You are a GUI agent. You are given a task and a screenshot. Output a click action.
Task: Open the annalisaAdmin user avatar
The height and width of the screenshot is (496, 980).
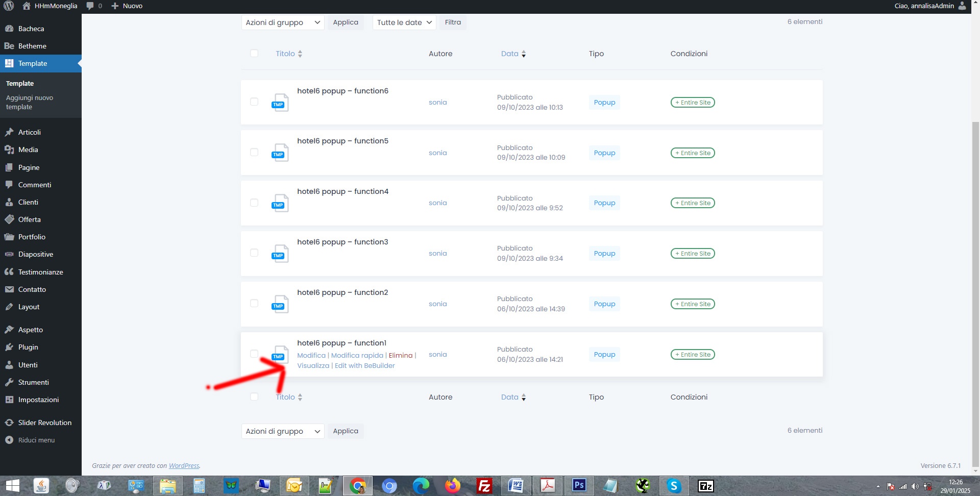click(962, 6)
